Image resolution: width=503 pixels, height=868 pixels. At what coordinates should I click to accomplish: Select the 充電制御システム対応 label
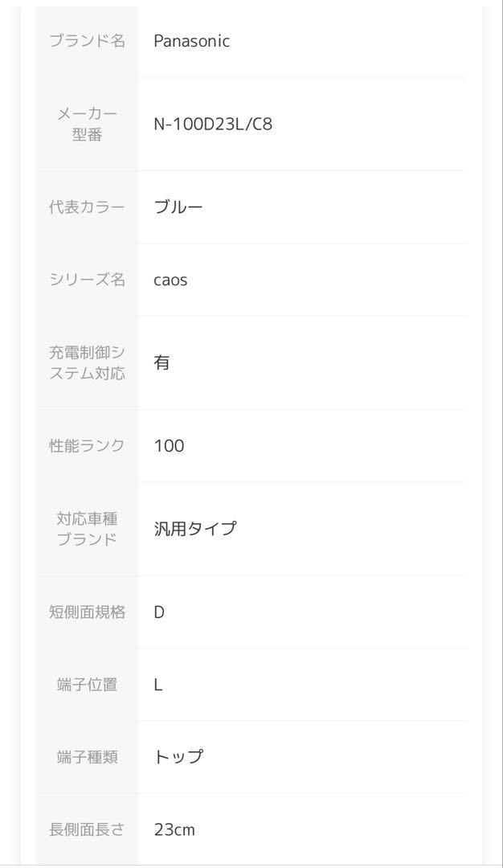click(x=88, y=362)
